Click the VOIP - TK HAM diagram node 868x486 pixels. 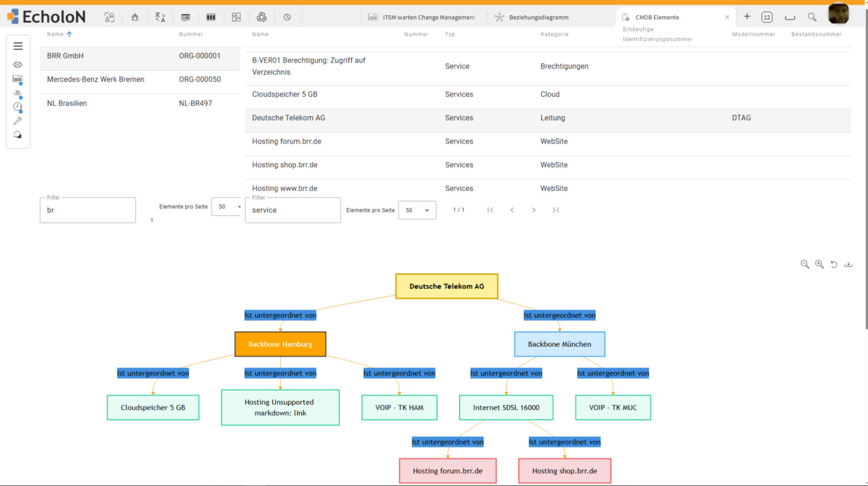point(399,407)
